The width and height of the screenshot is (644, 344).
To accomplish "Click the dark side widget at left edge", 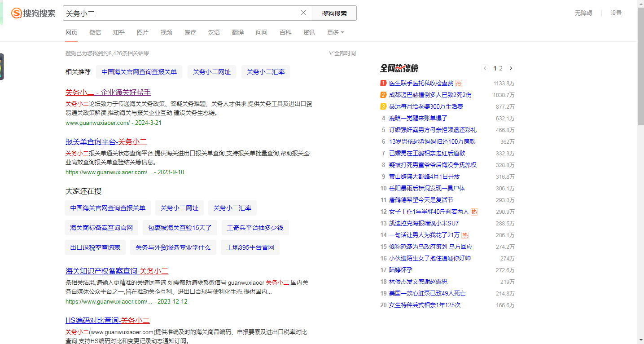I will point(2,67).
